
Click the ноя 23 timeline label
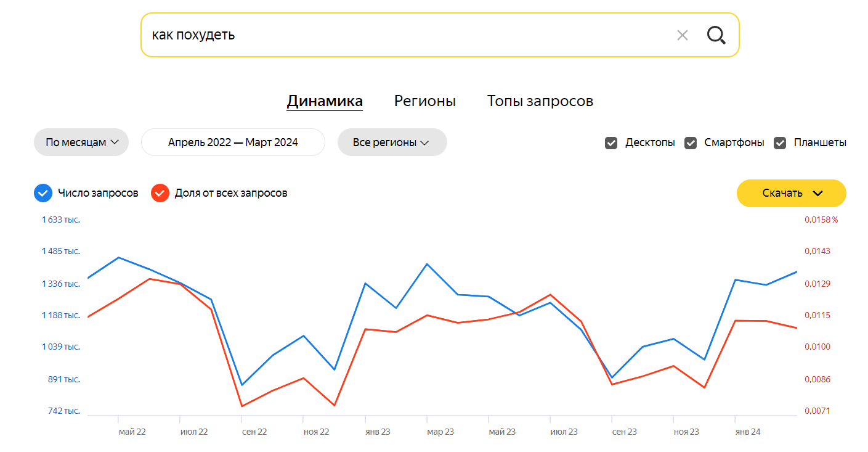(x=686, y=432)
